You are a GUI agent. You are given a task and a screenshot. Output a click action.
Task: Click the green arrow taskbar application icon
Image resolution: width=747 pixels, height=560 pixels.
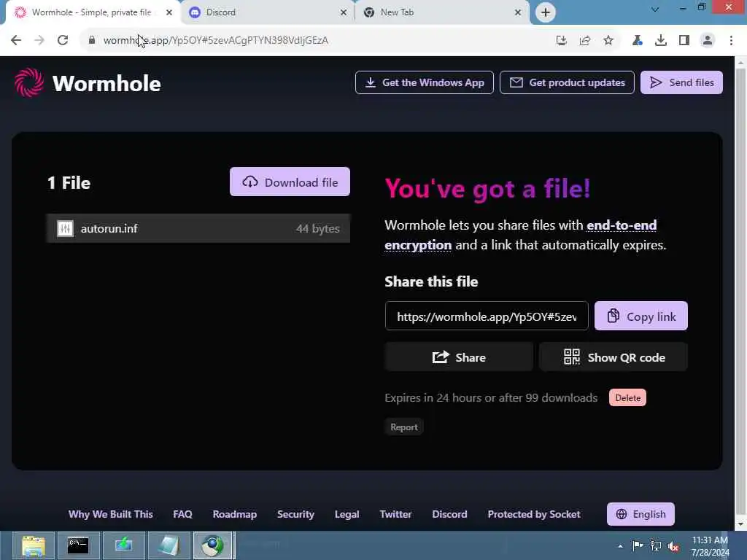click(123, 545)
